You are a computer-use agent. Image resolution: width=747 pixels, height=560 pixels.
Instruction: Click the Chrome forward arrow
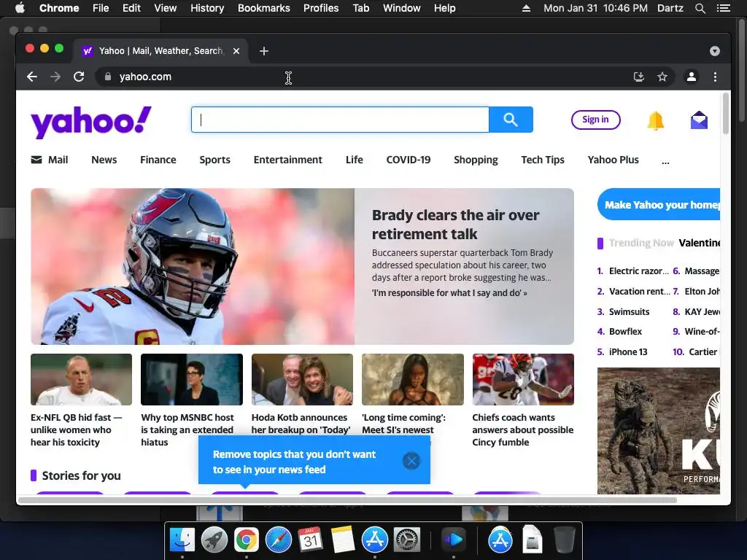55,77
